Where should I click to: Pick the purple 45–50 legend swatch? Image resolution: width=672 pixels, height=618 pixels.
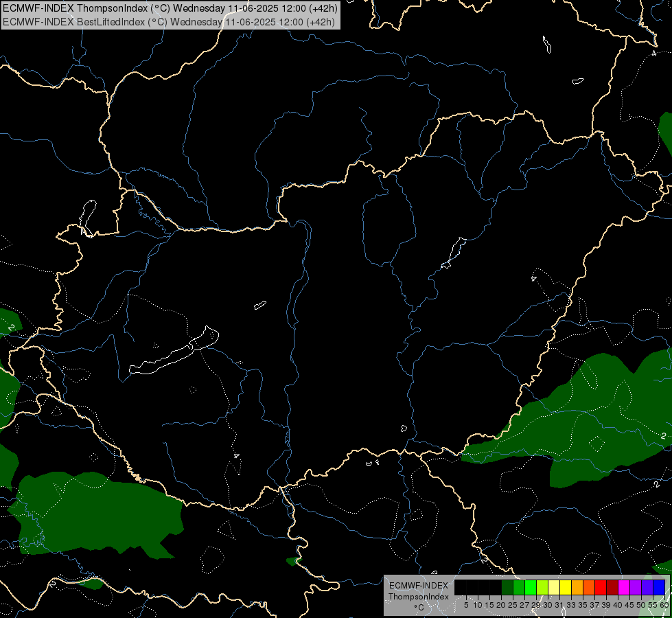(x=636, y=587)
